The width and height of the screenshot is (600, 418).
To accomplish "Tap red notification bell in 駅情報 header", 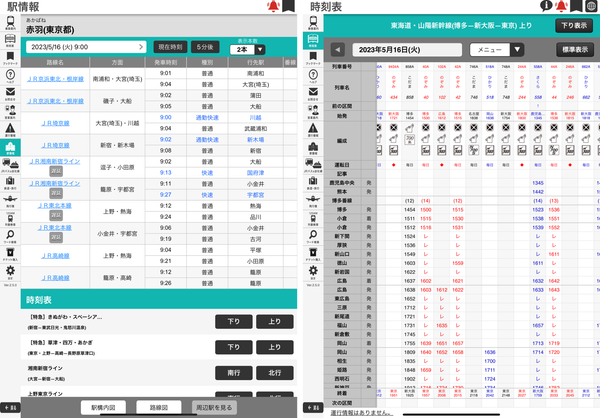I will (273, 6).
